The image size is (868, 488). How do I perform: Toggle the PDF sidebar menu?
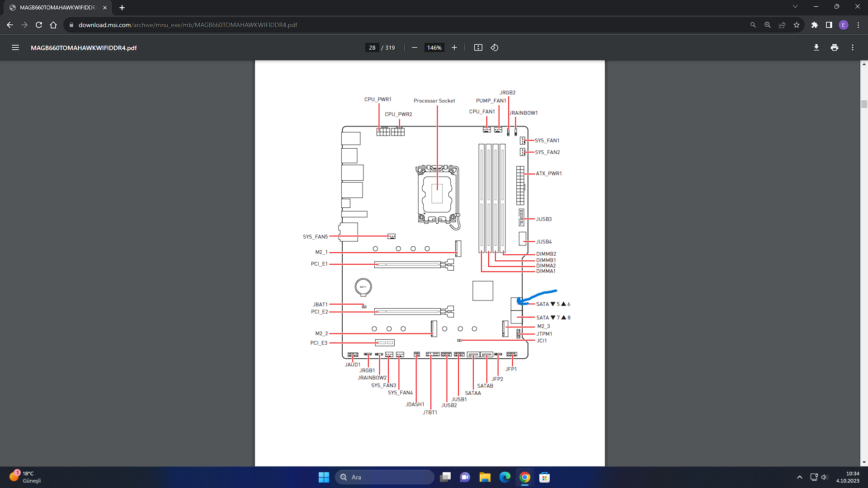[x=15, y=47]
